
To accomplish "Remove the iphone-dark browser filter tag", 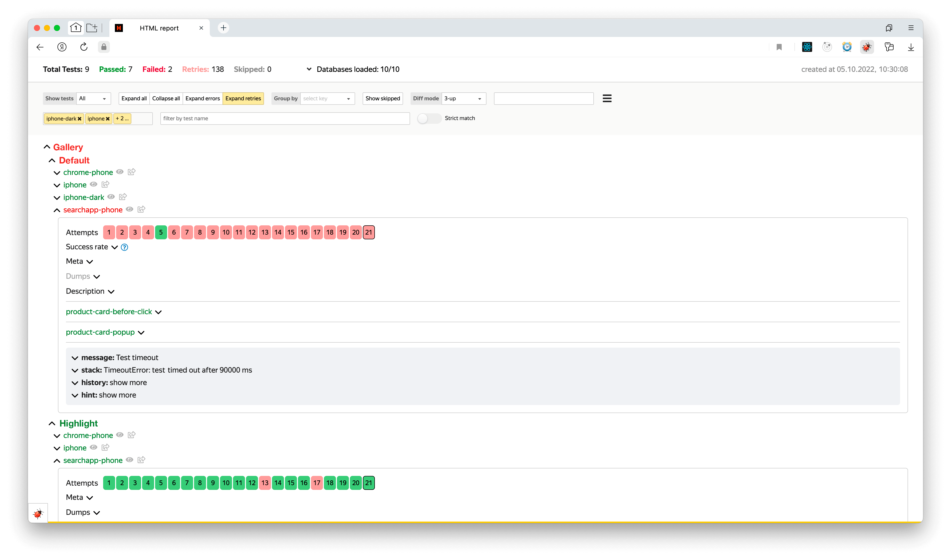I will [x=80, y=119].
